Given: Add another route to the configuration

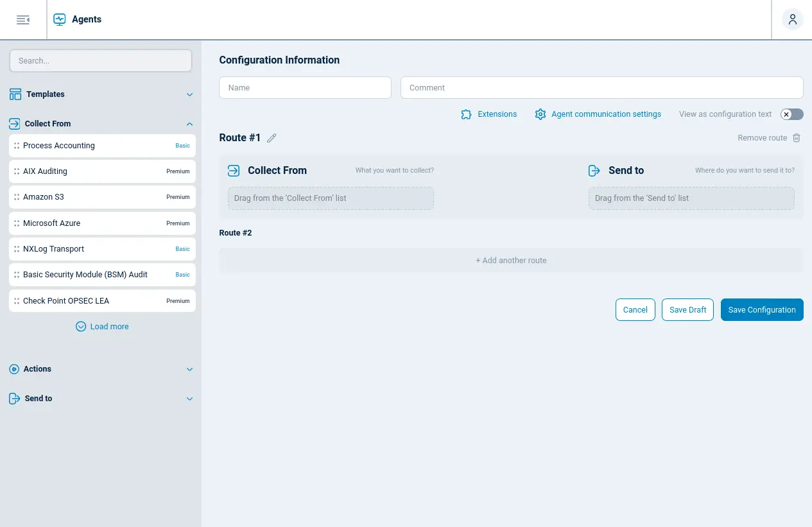Looking at the screenshot, I should pos(511,260).
